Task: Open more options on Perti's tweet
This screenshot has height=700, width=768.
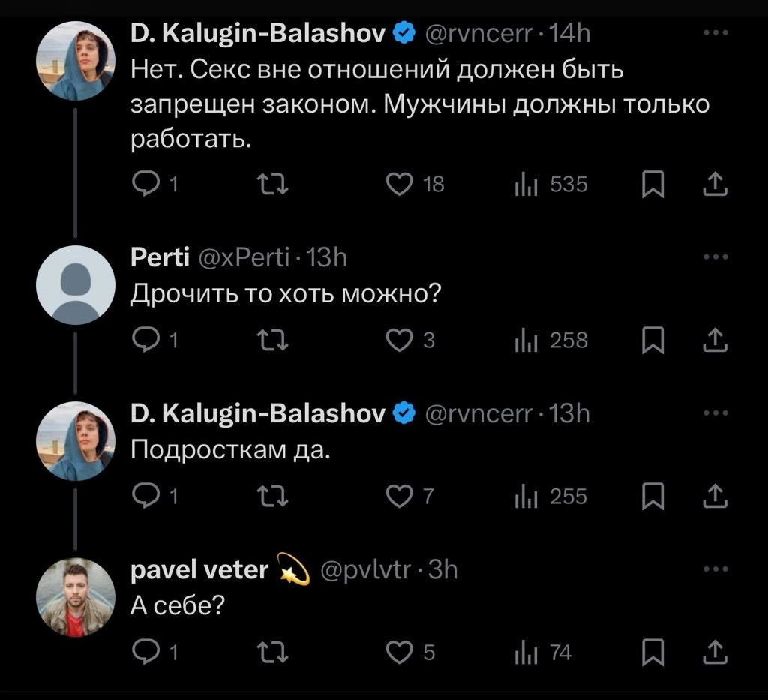Action: coord(715,257)
